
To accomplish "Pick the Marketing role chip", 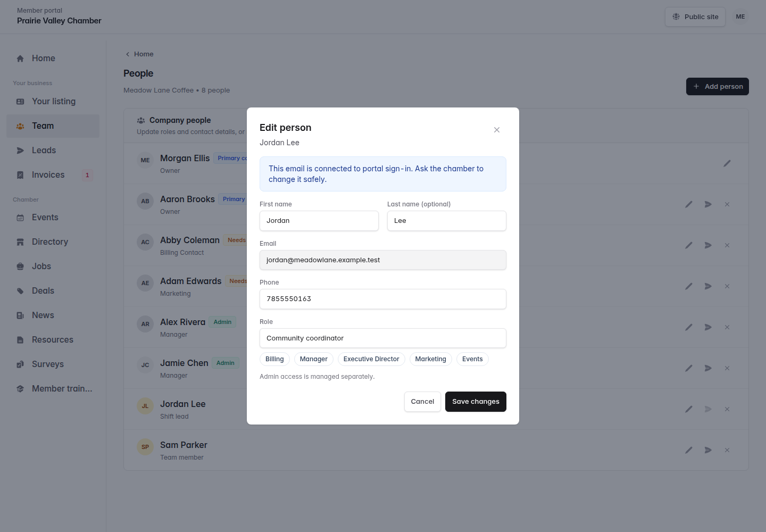I will coord(430,359).
